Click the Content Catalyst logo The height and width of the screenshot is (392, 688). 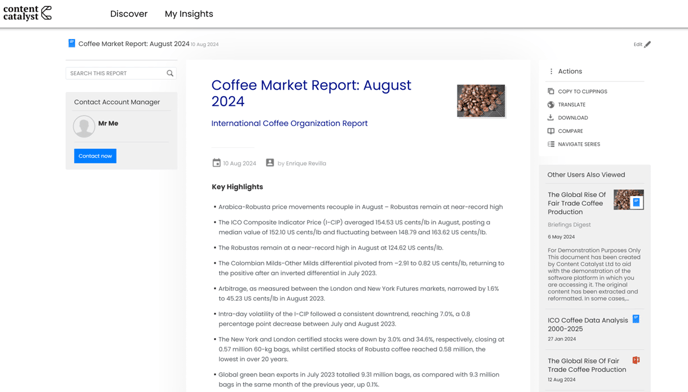click(27, 13)
